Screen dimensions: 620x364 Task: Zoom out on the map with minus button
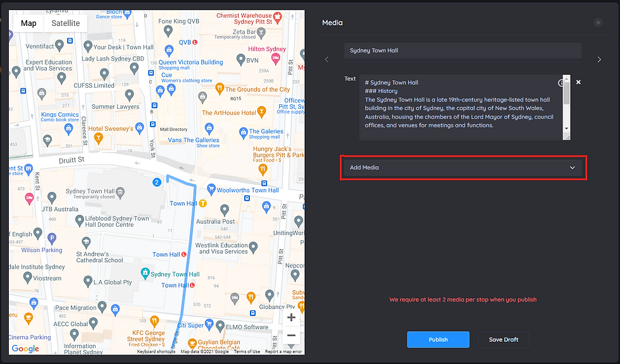click(x=292, y=335)
